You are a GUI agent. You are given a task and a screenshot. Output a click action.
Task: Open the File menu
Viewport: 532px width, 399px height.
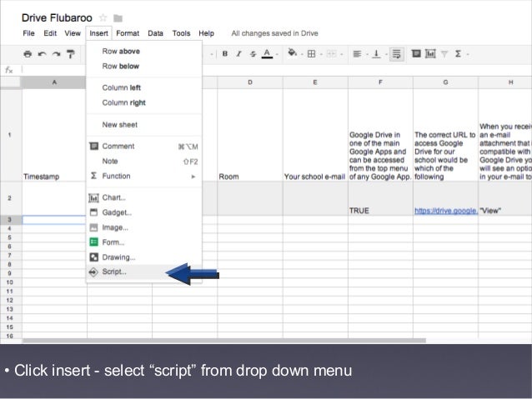pos(28,33)
